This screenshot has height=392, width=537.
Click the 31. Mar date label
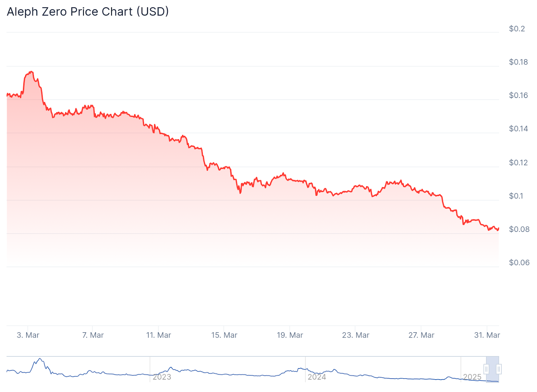487,335
